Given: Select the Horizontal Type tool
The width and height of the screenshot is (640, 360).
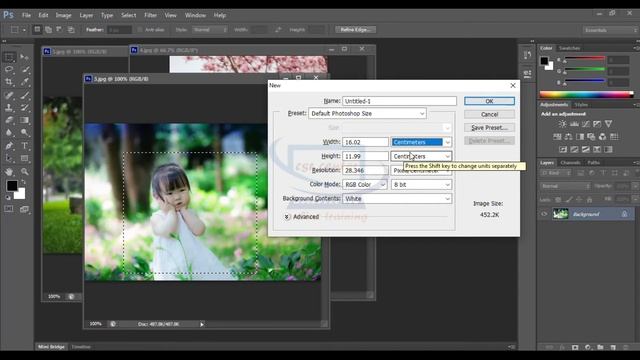Looking at the screenshot, I should click(x=24, y=146).
